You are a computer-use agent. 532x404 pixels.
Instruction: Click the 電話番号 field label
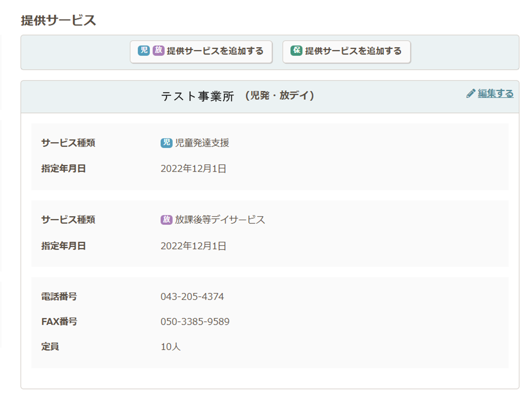coord(59,297)
